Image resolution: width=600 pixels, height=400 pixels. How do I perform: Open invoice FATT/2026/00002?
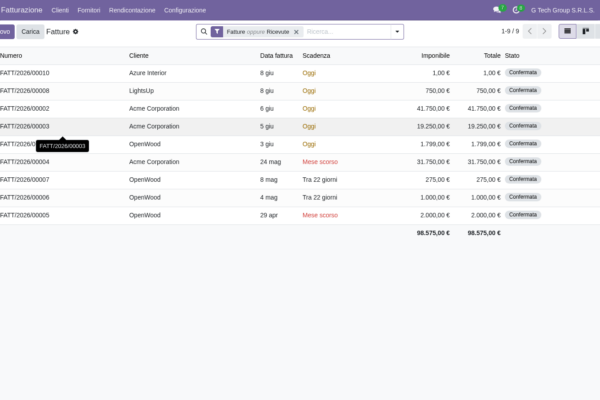click(24, 109)
